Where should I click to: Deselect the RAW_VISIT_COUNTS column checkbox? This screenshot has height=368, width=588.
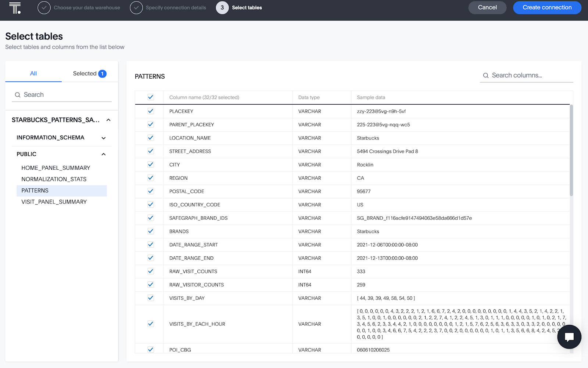click(151, 271)
